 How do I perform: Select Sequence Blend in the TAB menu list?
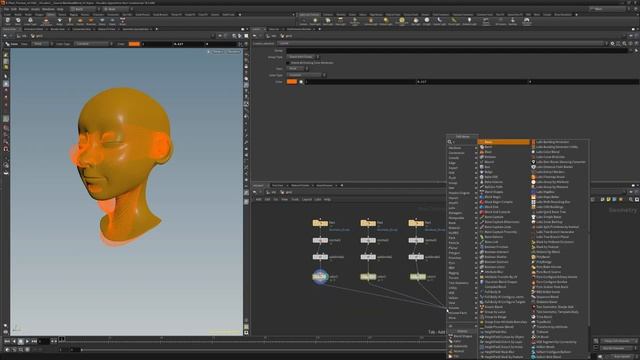click(547, 297)
